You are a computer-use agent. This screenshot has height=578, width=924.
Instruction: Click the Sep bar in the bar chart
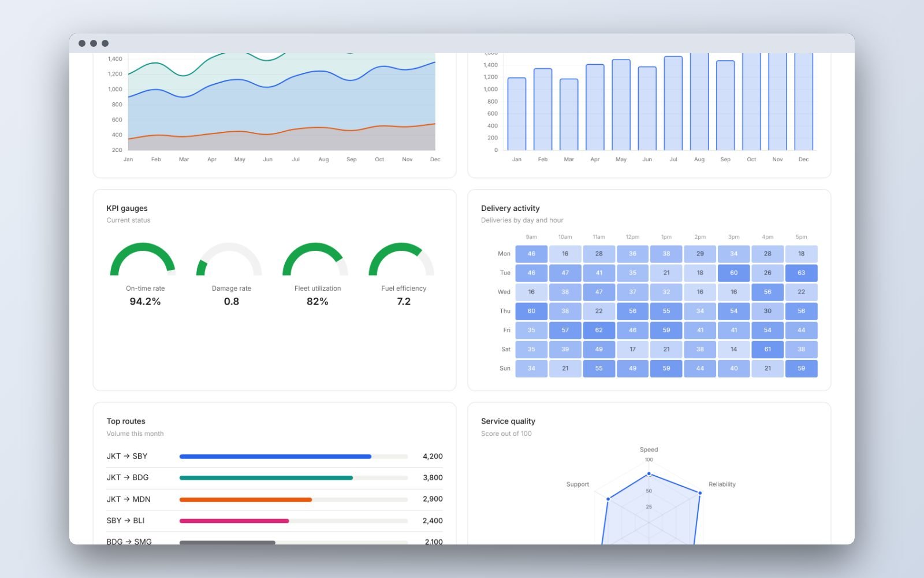coord(725,105)
